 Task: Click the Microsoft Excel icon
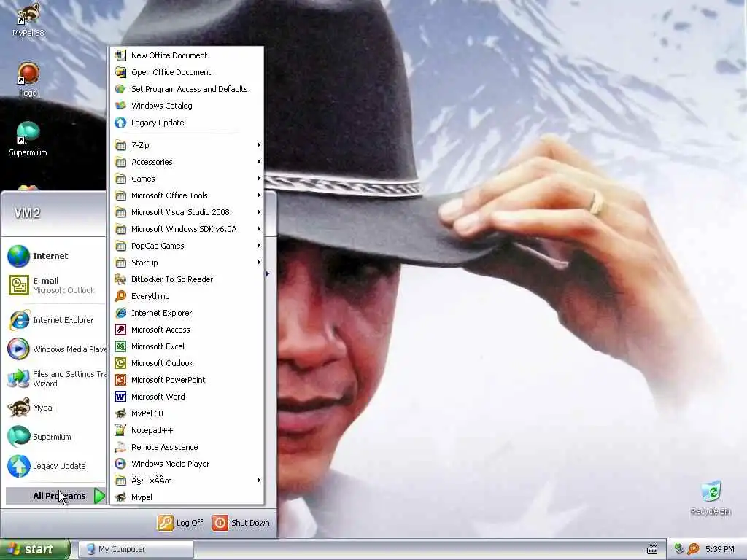[x=120, y=346]
